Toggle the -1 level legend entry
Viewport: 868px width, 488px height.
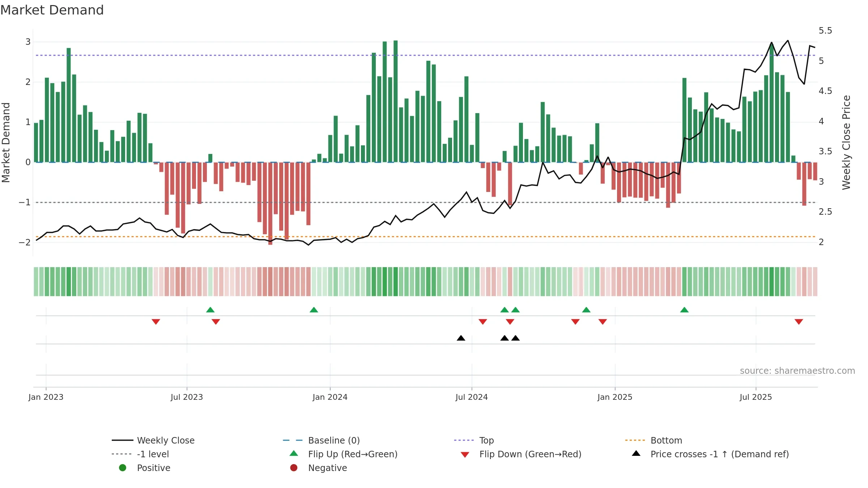click(x=140, y=454)
